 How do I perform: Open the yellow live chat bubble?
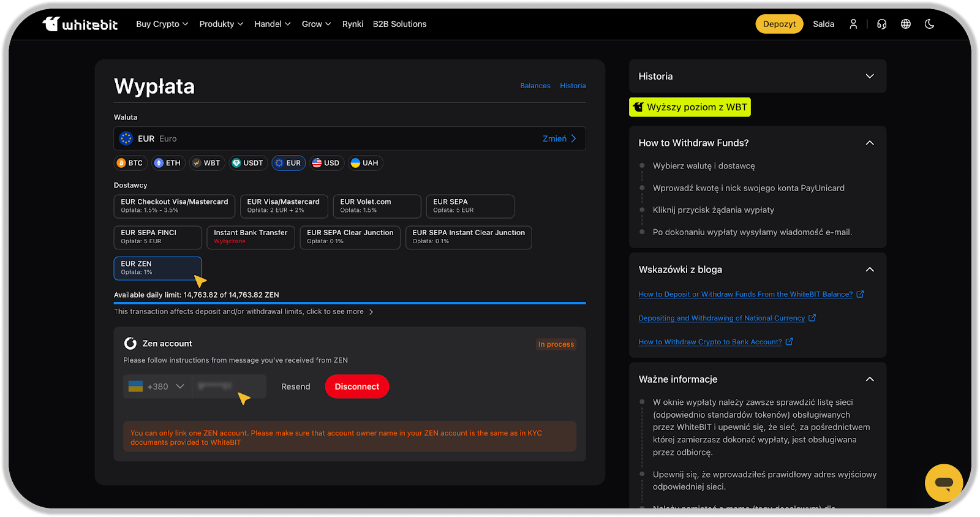coord(943,483)
